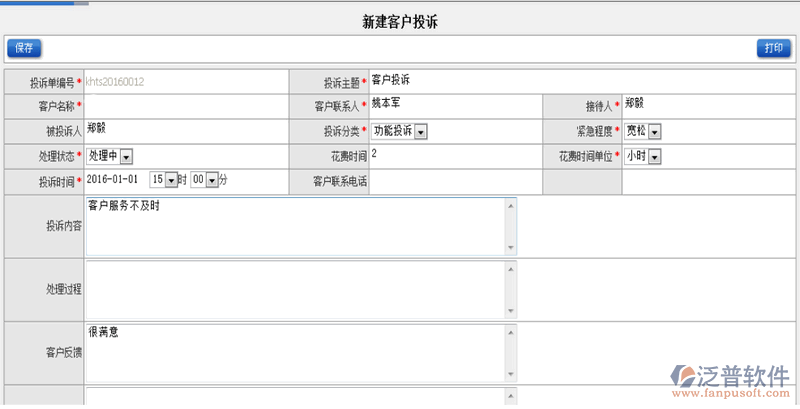Click the 投诉主题 label
Image resolution: width=800 pixels, height=409 pixels.
341,83
